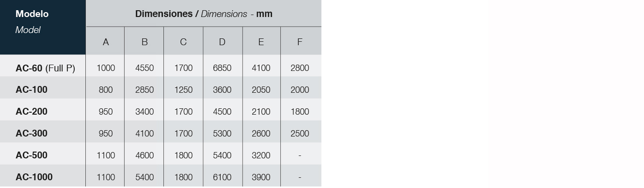Select column header E

click(261, 42)
